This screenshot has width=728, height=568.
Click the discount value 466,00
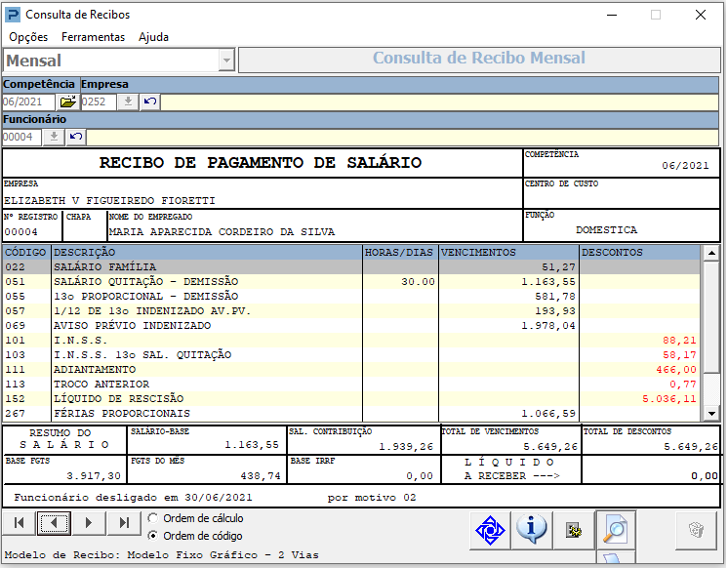pyautogui.click(x=676, y=370)
